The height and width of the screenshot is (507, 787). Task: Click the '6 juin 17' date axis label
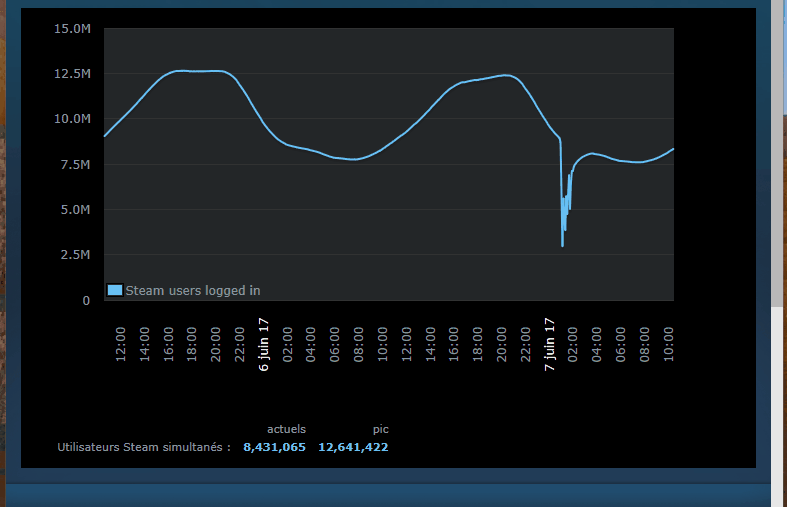tap(264, 344)
